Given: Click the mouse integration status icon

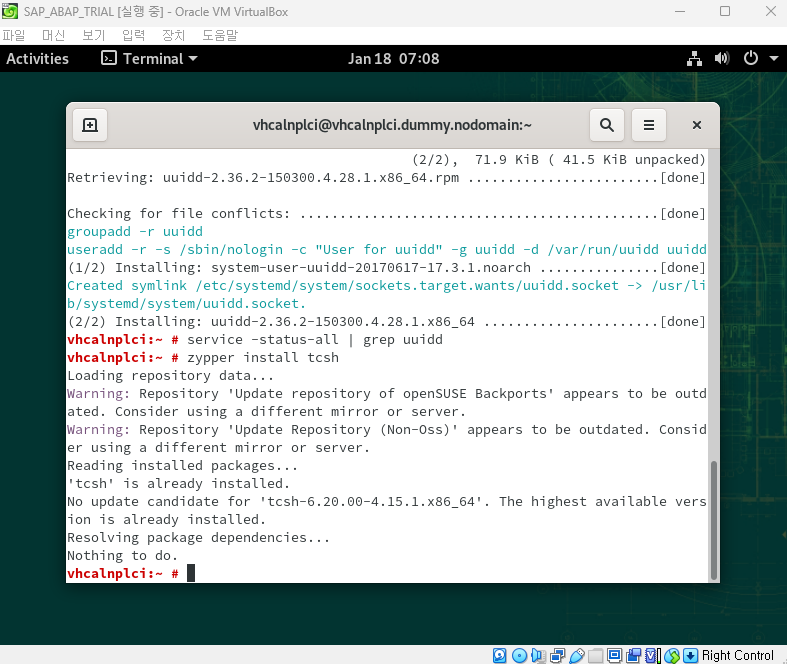Looking at the screenshot, I should (x=672, y=655).
